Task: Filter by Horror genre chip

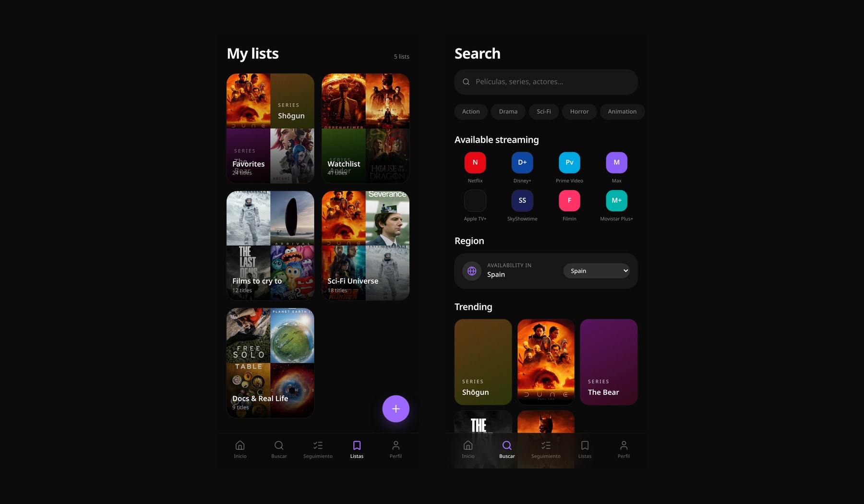Action: pyautogui.click(x=579, y=111)
